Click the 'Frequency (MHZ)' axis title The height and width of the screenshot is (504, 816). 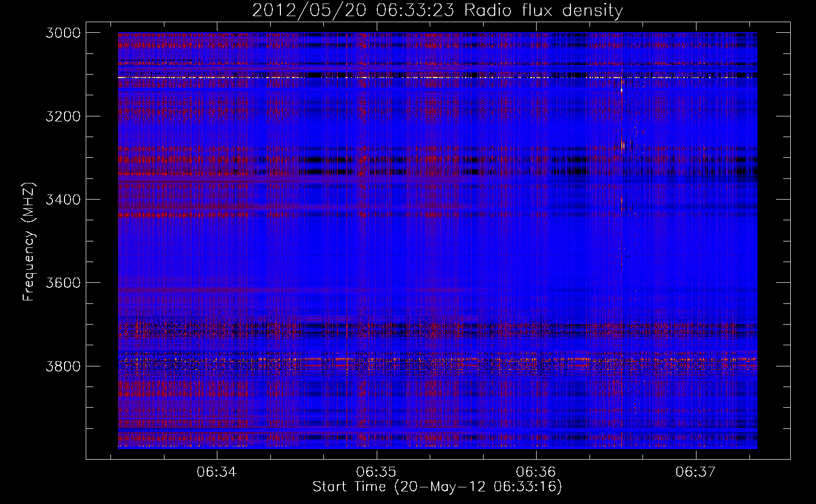click(x=29, y=241)
